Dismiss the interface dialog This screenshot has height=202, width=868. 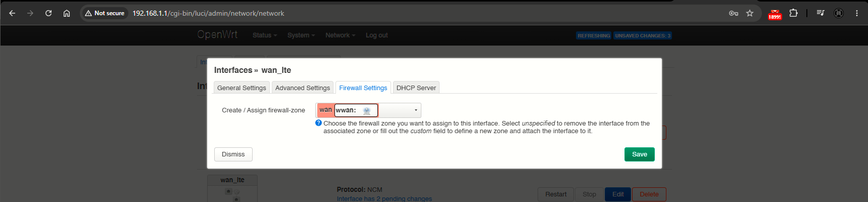[233, 154]
